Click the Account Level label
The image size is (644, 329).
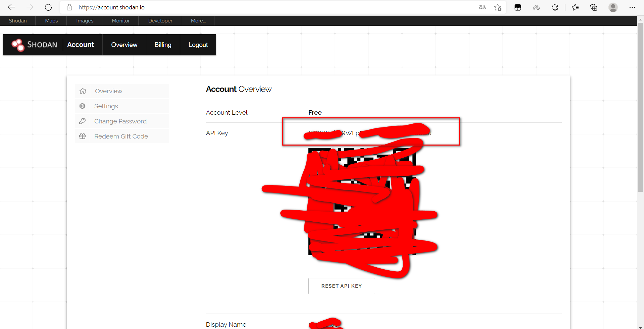pos(227,113)
